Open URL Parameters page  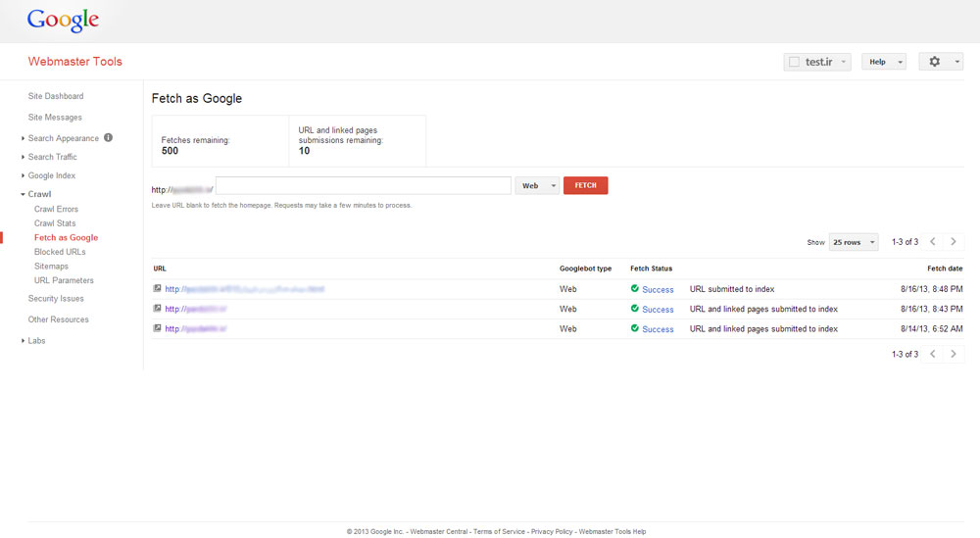pos(64,280)
